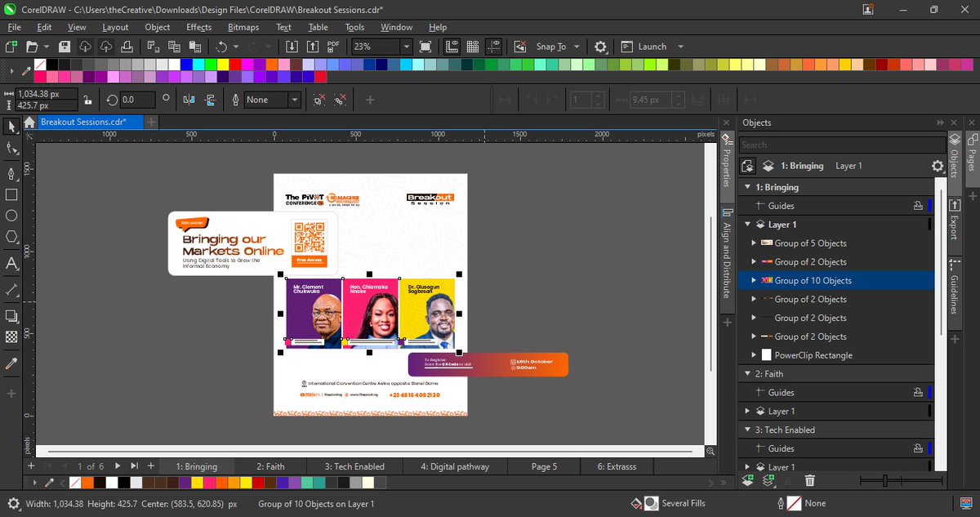The image size is (980, 517).
Task: Click the Undo arrow
Action: [x=222, y=47]
